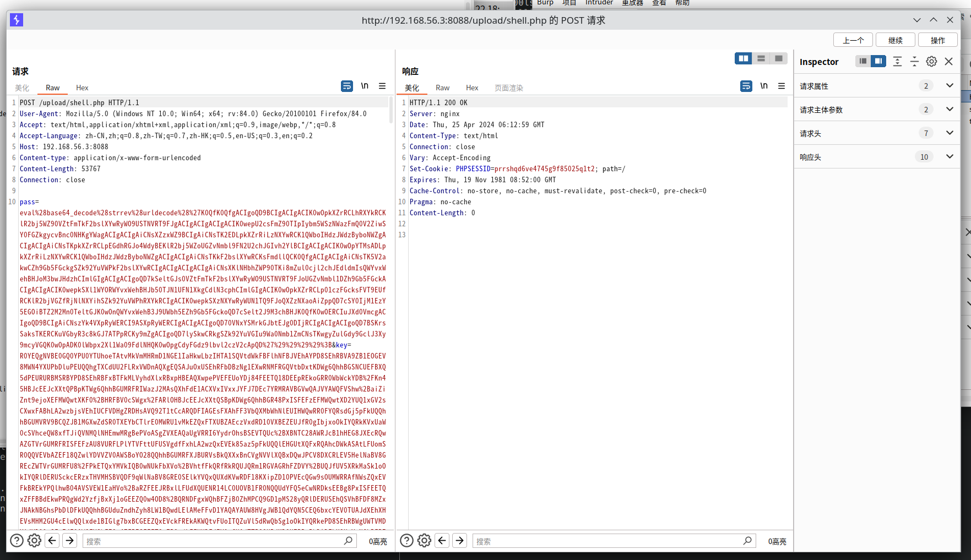
Task: Click the Set-Cookie PHPSESSID response header
Action: (518, 168)
